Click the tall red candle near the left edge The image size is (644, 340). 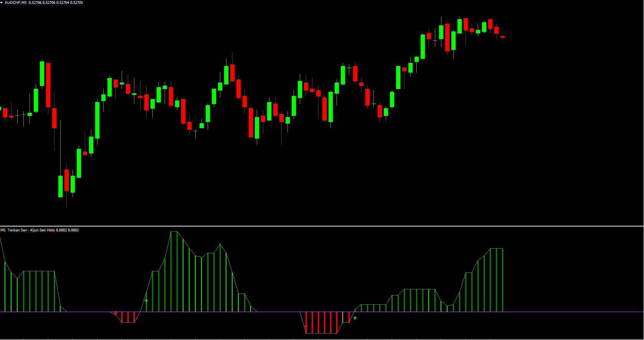48,84
